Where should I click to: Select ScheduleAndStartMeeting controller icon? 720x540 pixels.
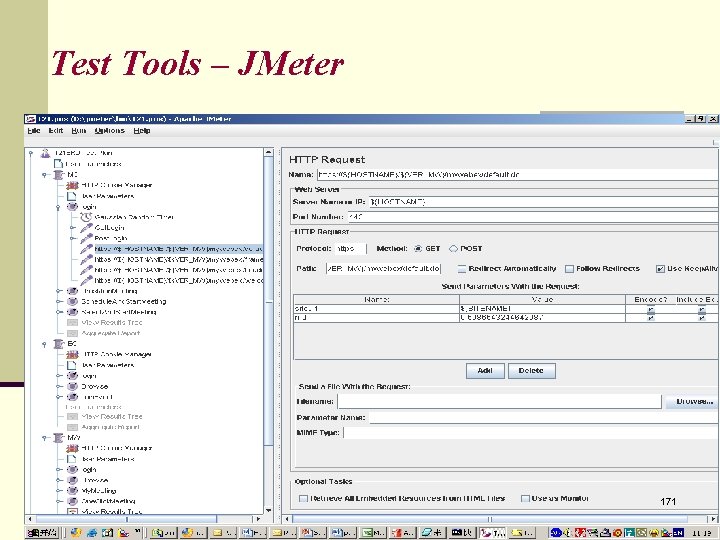click(x=73, y=302)
